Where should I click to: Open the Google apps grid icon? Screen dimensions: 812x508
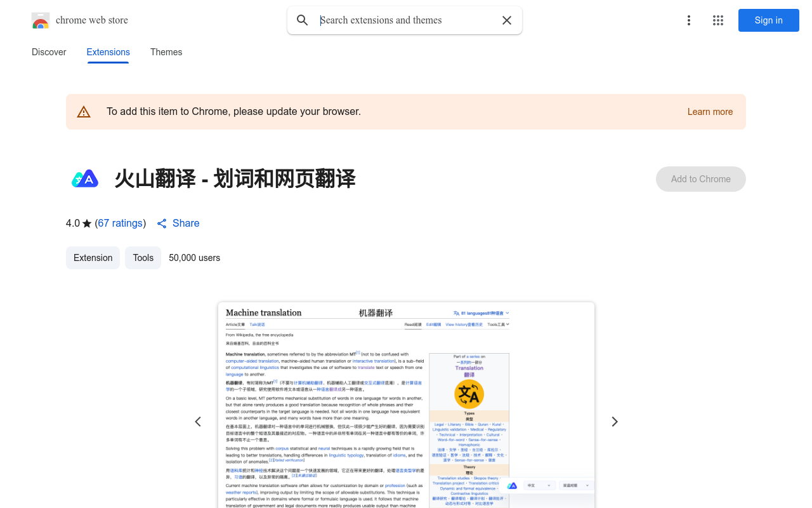718,20
